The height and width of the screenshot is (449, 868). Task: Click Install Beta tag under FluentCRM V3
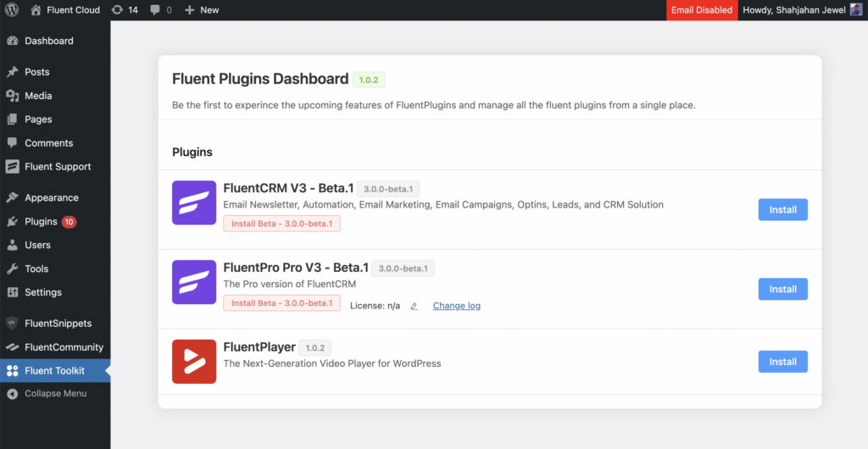[x=281, y=224]
